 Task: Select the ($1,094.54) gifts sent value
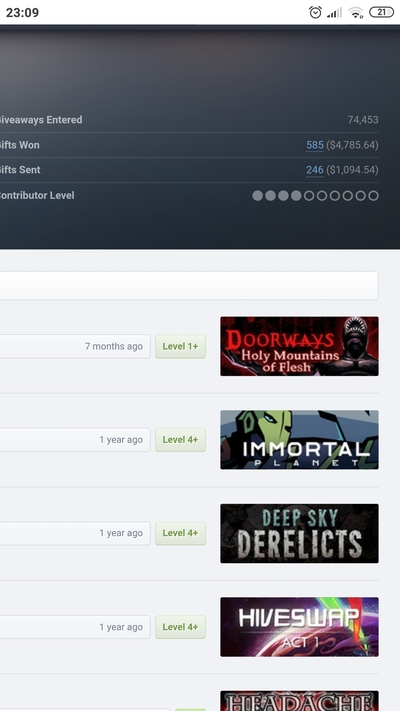point(352,170)
